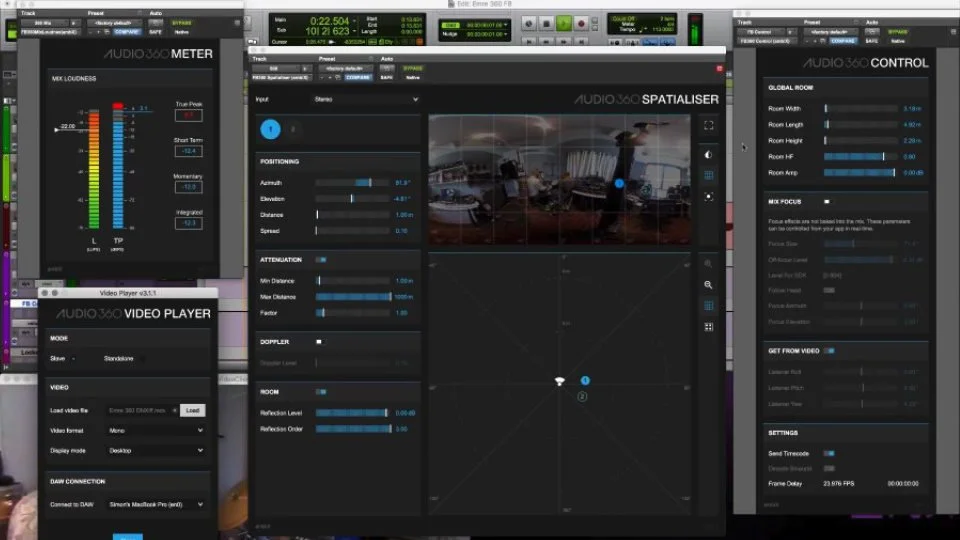Click the half-circle contrast icon beside the video
Image resolution: width=960 pixels, height=540 pixels.
(x=708, y=154)
